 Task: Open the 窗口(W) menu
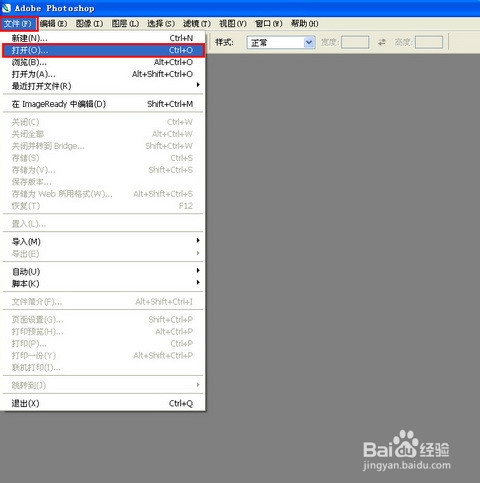pos(269,24)
